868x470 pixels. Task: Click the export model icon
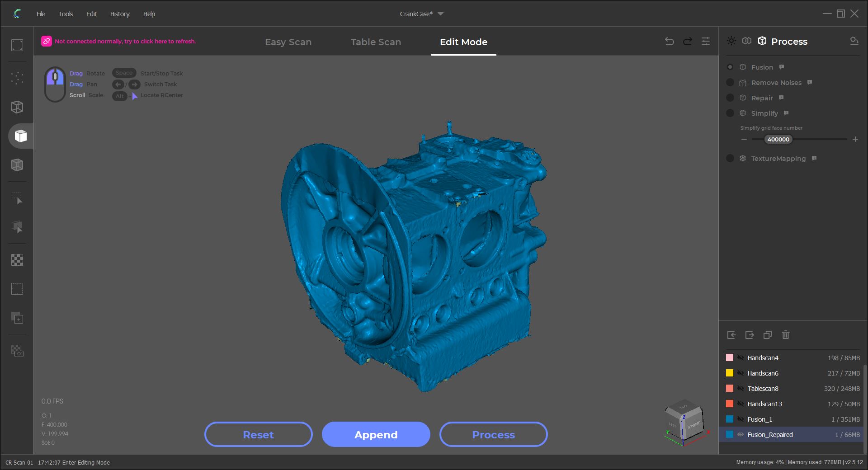pos(750,335)
